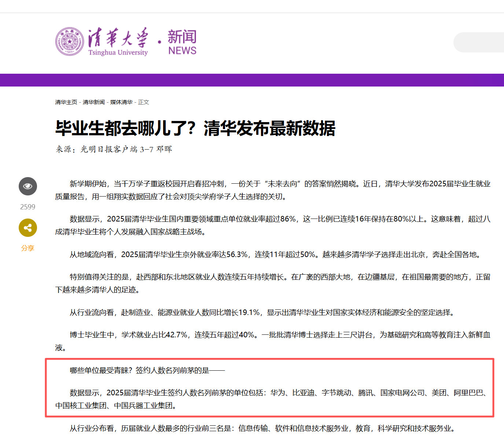Click the 新闻 NEWS header title
Image resolution: width=504 pixels, height=440 pixels.
[182, 42]
